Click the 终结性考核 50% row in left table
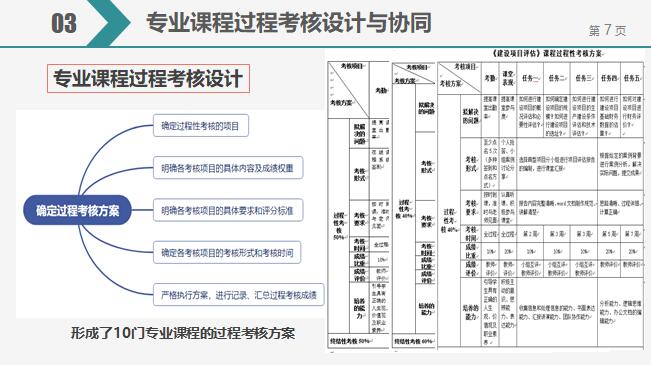Screen dimensions: 651x365 359,340
